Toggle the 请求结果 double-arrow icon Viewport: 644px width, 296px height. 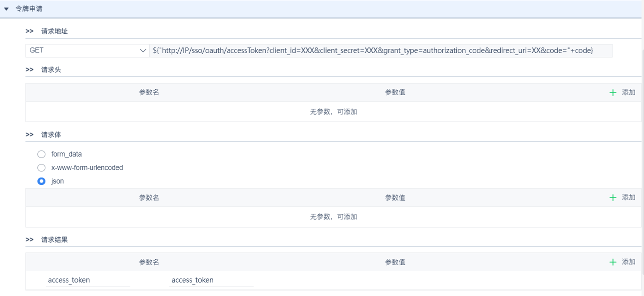[x=29, y=239]
